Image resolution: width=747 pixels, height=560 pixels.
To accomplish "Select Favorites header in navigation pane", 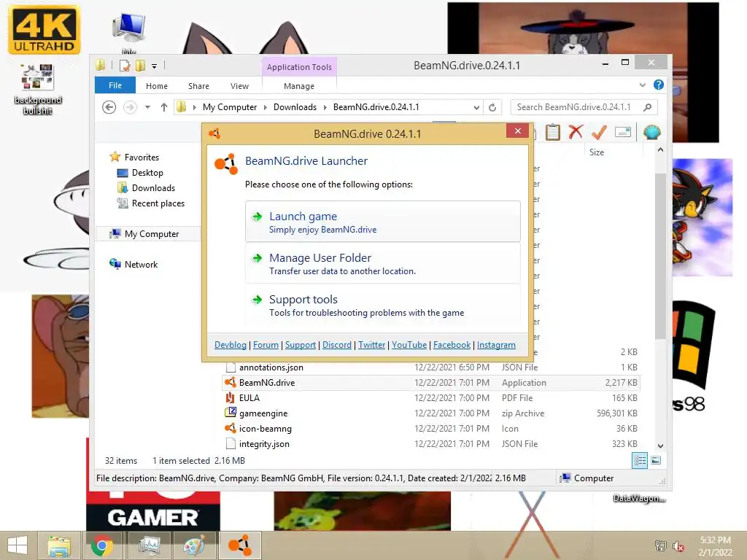I will tap(142, 157).
